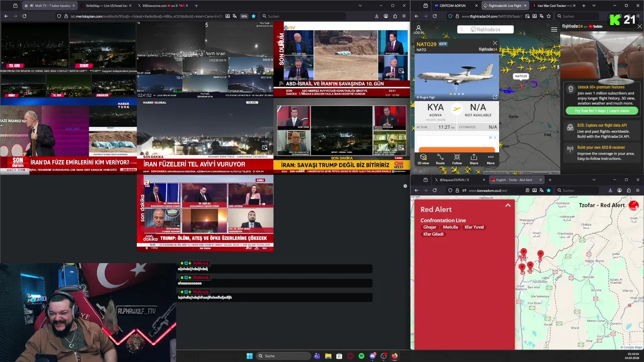Image resolution: width=644 pixels, height=362 pixels.
Task: Open Firefox menu in Tzofar window
Action: coord(637,191)
